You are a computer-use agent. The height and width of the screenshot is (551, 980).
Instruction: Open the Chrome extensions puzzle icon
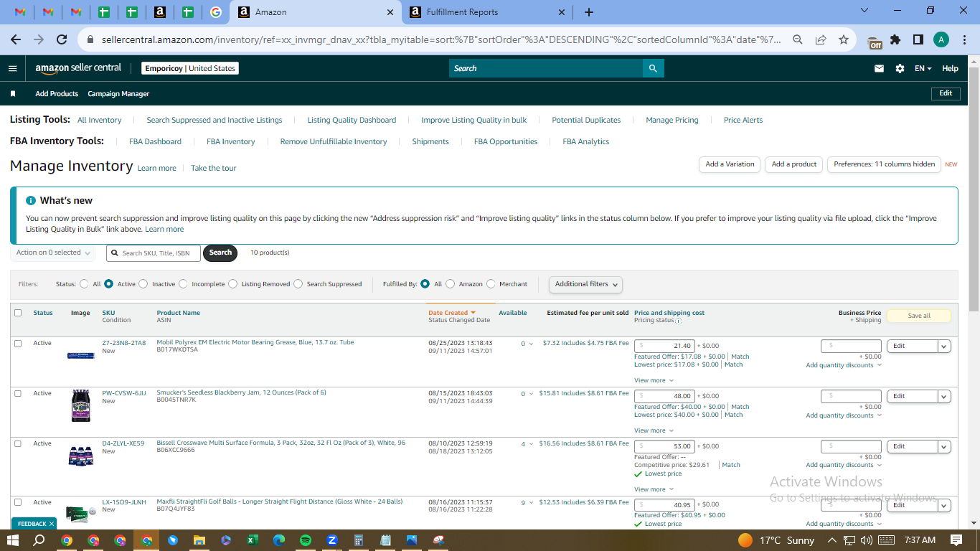[x=895, y=39]
